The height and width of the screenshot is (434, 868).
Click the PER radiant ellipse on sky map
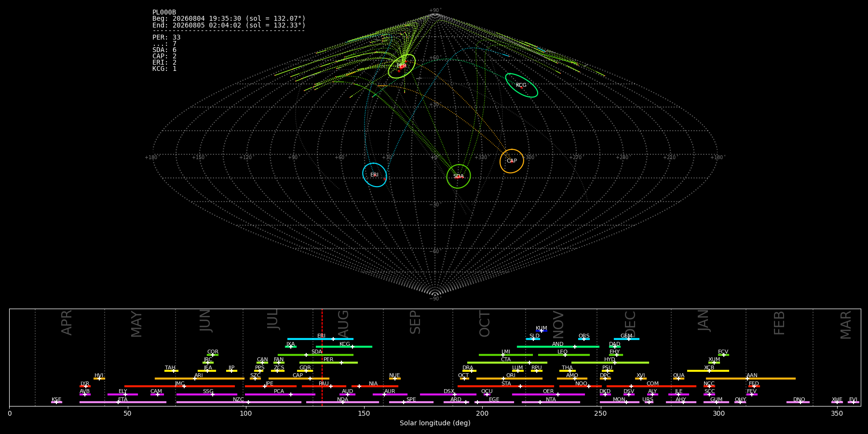402,66
